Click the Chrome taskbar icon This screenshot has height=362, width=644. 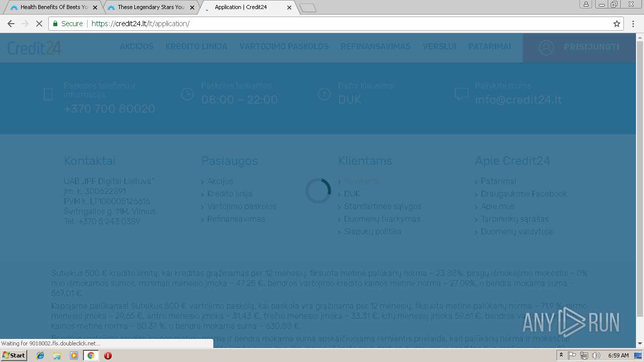click(91, 355)
